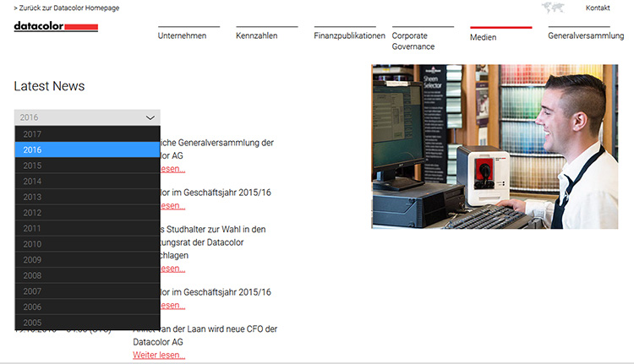Open the world map language icon
Viewport: 634px width, 364px height.
click(553, 8)
